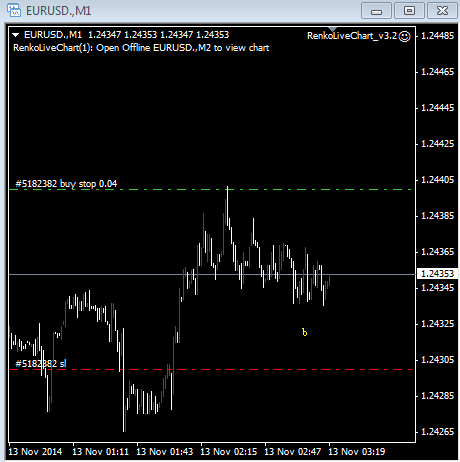This screenshot has width=460, height=462.
Task: Close the EURUSD.,M1 chart window
Action: tap(442, 11)
